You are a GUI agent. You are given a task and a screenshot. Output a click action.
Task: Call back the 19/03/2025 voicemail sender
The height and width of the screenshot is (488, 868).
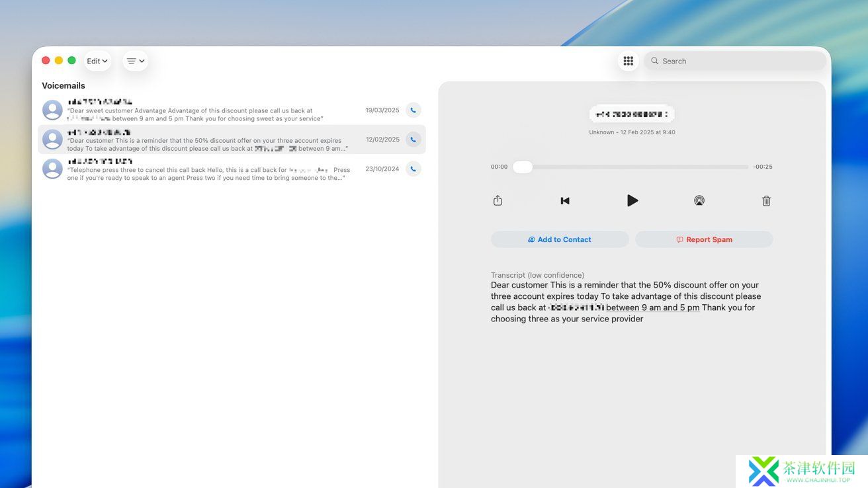(413, 110)
